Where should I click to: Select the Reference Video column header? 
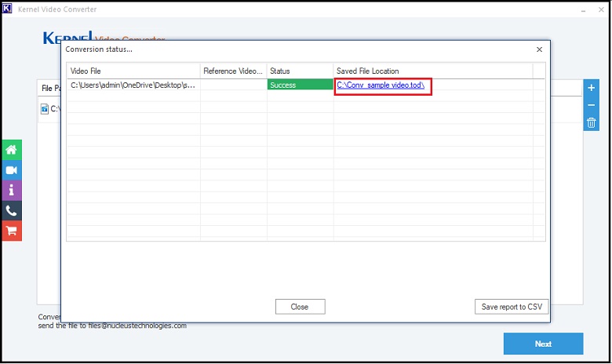coord(233,71)
